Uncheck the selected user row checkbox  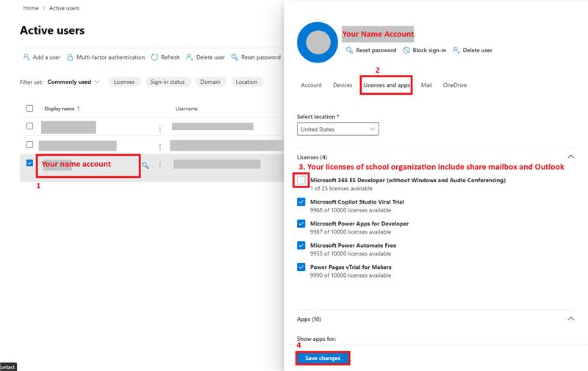(29, 163)
